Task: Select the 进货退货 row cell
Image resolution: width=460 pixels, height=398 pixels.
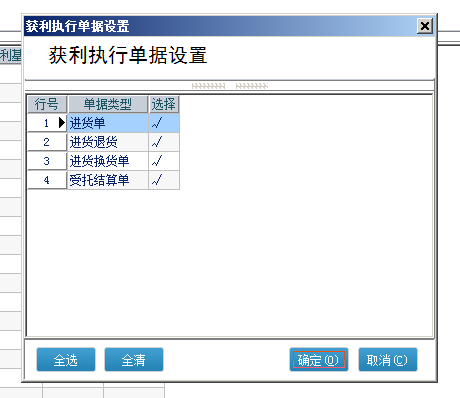Action: coord(108,142)
